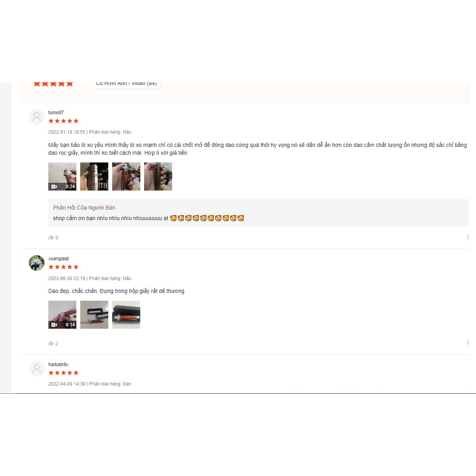Click hadubk9x's default avatar icon
Image resolution: width=476 pixels, height=476 pixels.
36,369
